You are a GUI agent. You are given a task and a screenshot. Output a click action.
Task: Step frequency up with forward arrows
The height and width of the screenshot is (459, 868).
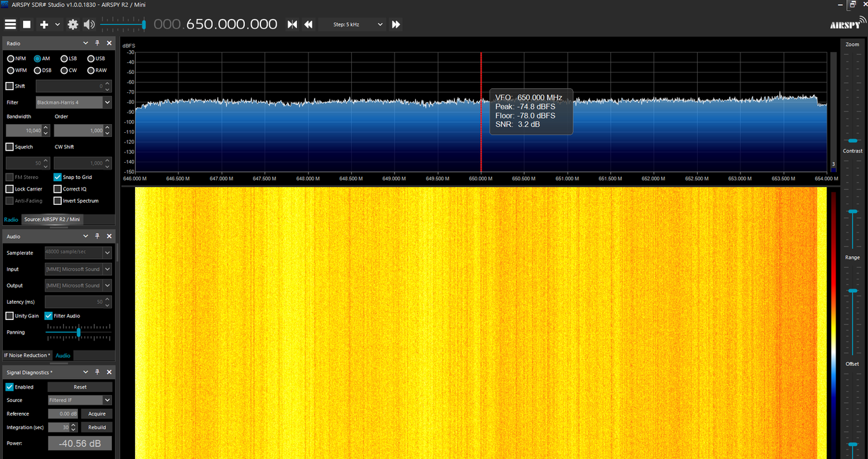[396, 24]
